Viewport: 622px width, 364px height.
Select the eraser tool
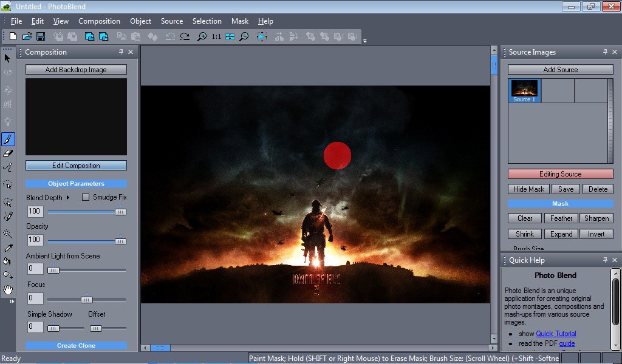[x=8, y=153]
